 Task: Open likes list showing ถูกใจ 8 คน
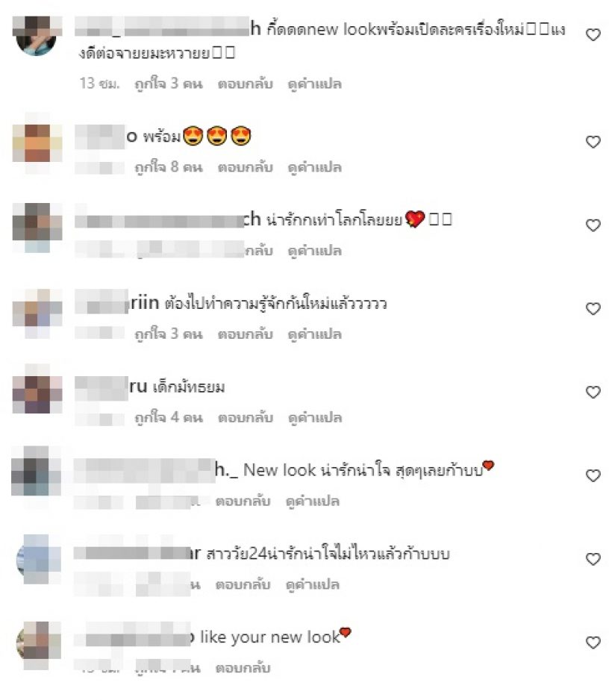(169, 167)
